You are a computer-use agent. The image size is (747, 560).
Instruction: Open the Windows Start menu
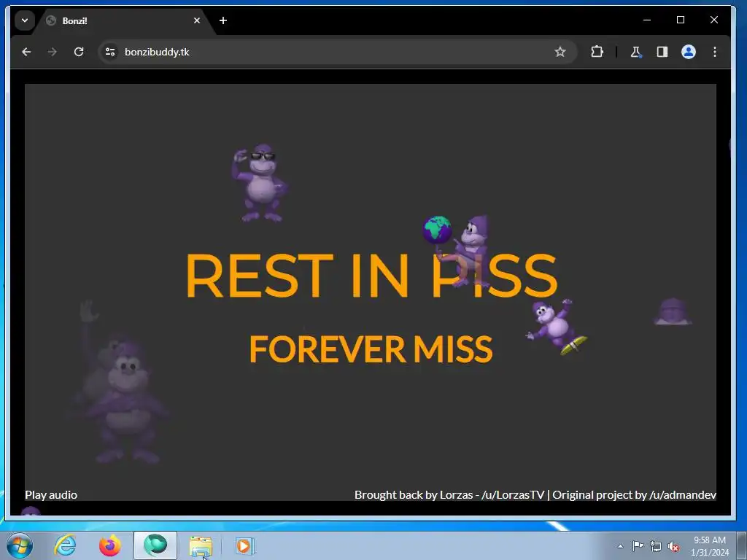point(20,545)
